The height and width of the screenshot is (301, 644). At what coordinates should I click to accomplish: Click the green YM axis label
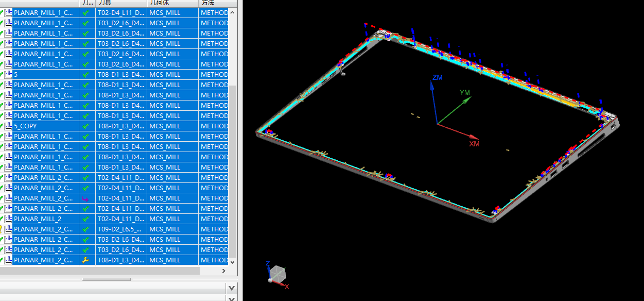(x=465, y=93)
